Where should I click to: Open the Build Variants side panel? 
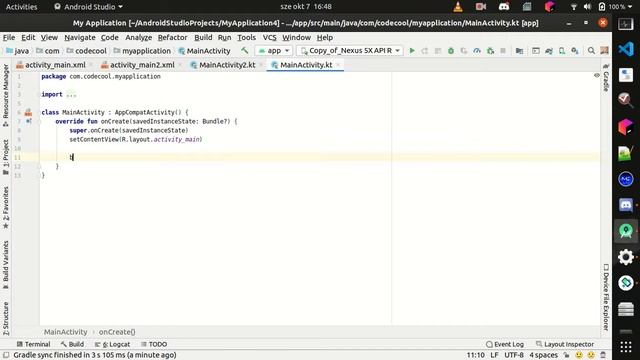(6, 265)
